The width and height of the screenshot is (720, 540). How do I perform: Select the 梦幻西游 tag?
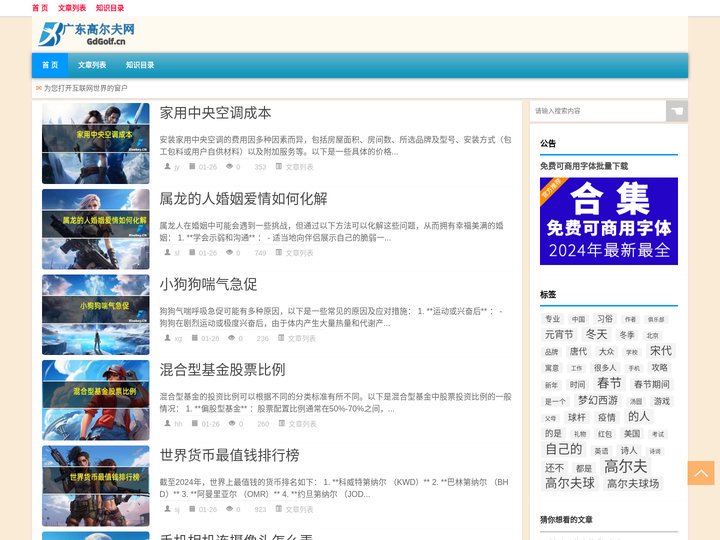pyautogui.click(x=597, y=400)
